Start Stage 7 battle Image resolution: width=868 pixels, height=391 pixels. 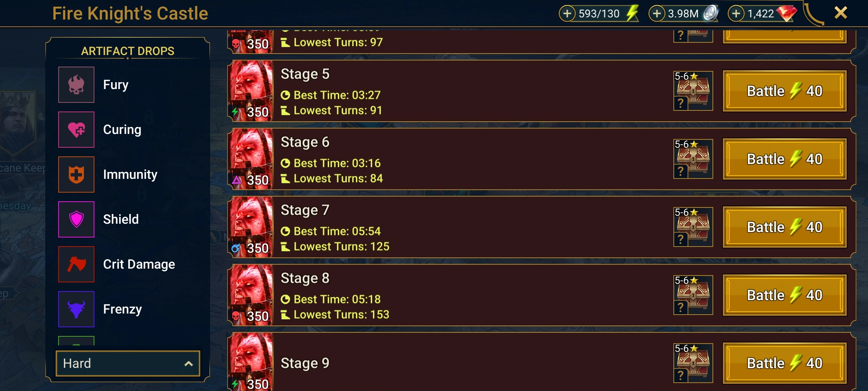785,227
